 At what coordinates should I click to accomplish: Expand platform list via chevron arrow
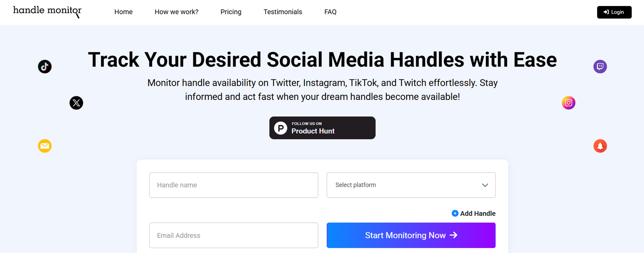click(485, 185)
